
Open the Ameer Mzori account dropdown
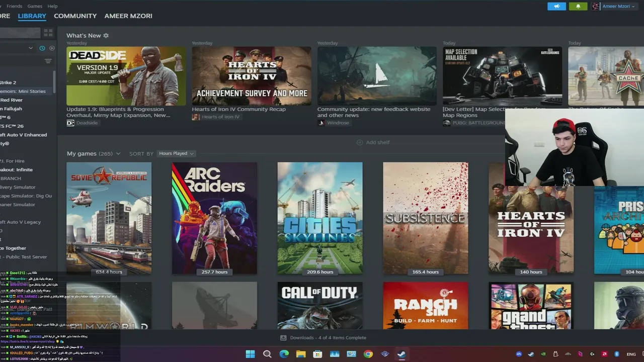coord(618,6)
